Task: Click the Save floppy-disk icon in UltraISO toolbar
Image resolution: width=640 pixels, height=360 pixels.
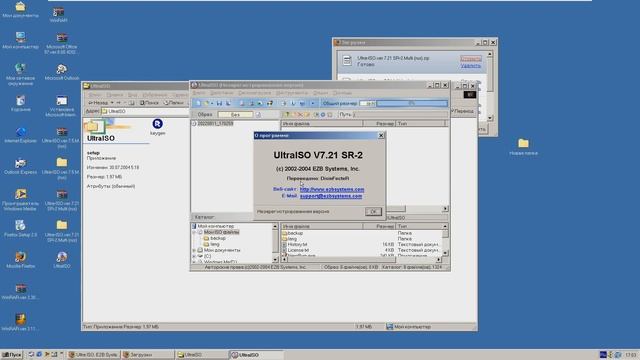Action: (219, 103)
